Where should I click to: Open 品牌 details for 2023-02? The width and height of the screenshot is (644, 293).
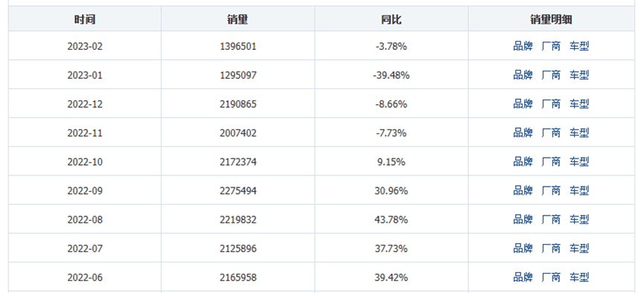(523, 46)
